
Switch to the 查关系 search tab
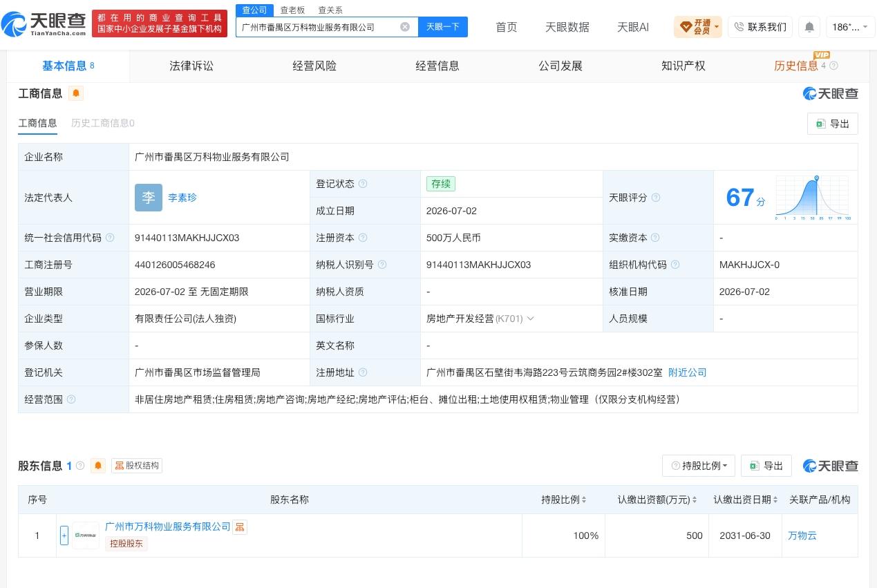pyautogui.click(x=330, y=10)
